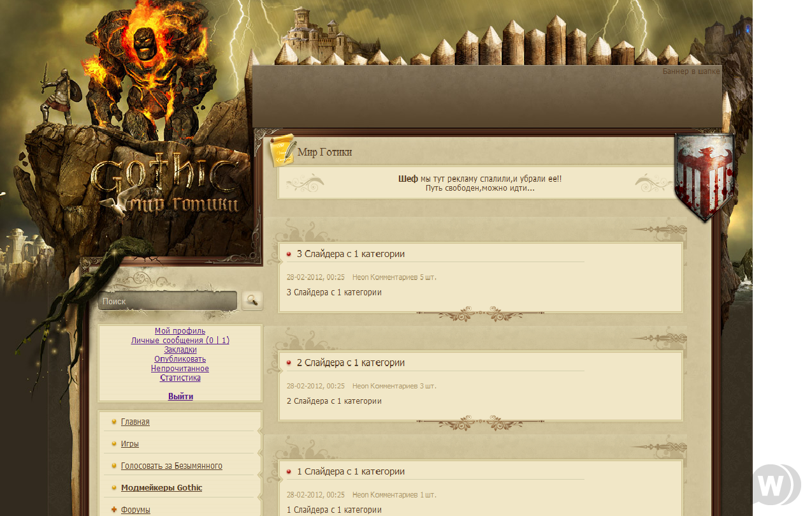Image resolution: width=812 pixels, height=516 pixels.
Task: Navigate to Главная in the sidebar menu
Action: pyautogui.click(x=135, y=422)
